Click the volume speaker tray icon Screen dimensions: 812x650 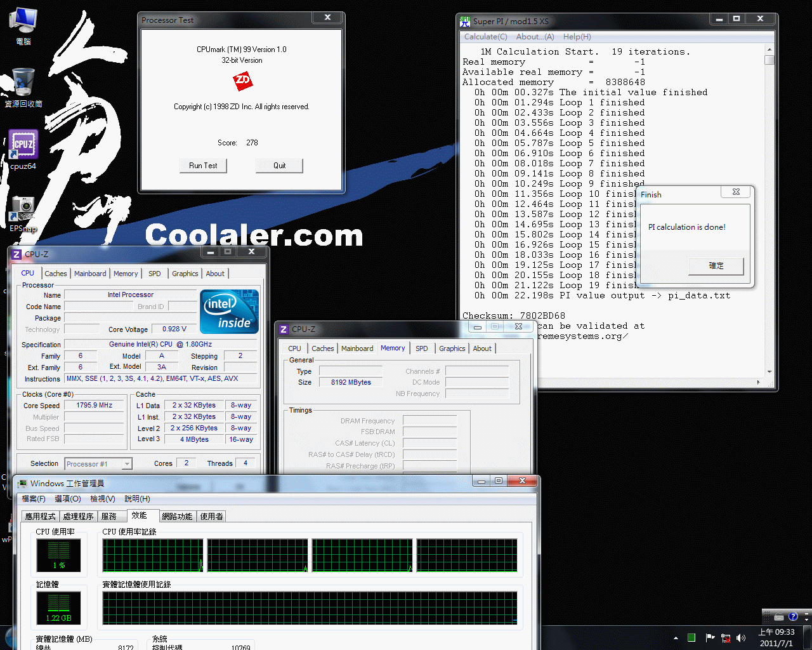[741, 637]
